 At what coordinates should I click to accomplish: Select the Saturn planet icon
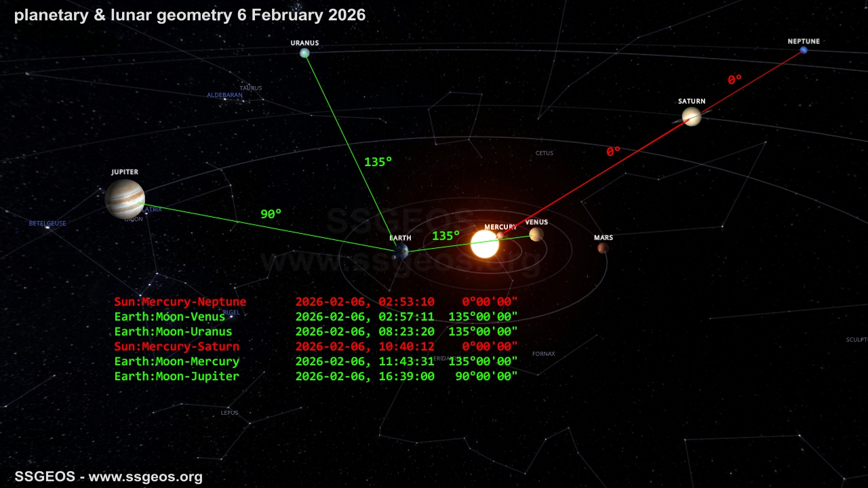pos(692,117)
